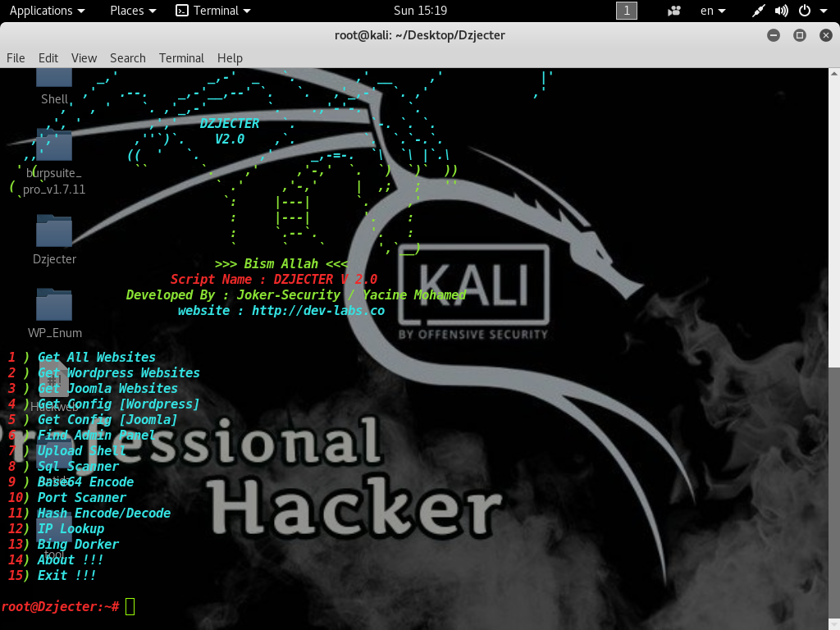Open the Places menu
Image resolution: width=840 pixels, height=630 pixels.
pyautogui.click(x=133, y=11)
